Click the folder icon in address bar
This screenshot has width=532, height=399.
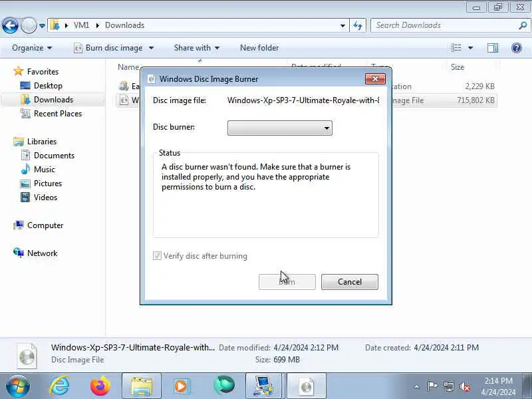pyautogui.click(x=55, y=25)
